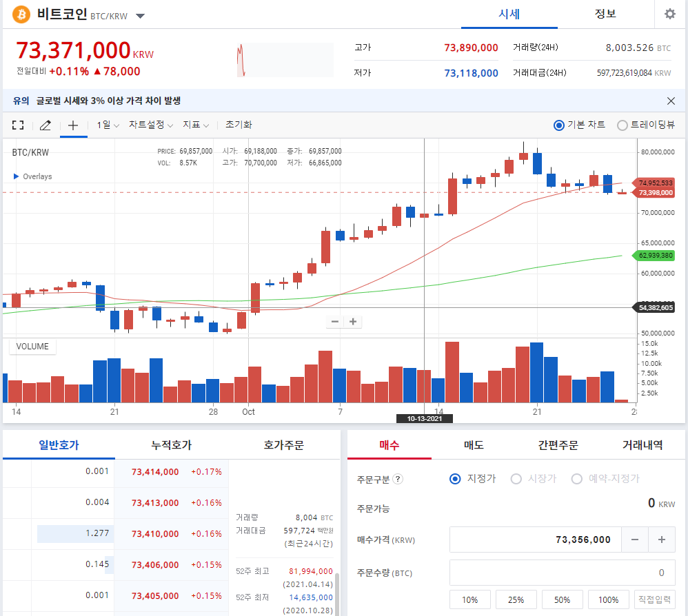The image size is (688, 616).
Task: Select the 기본 차트 radio button
Action: point(558,125)
